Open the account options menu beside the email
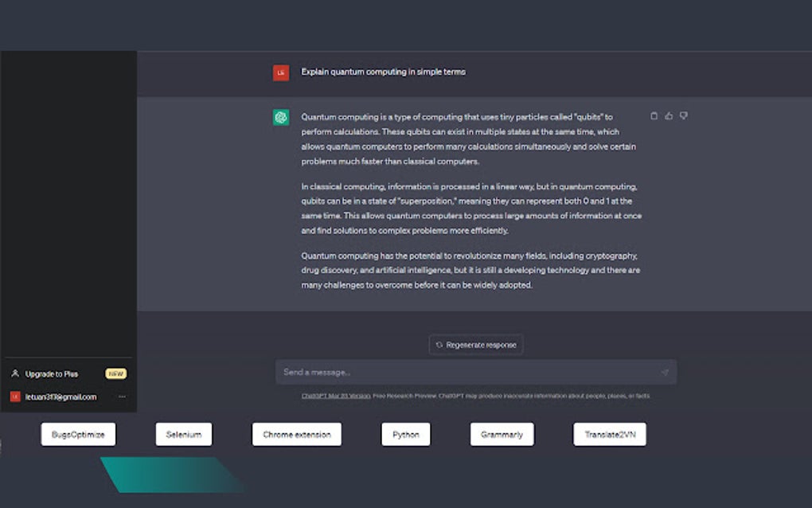Viewport: 812px width, 508px height. click(x=123, y=397)
